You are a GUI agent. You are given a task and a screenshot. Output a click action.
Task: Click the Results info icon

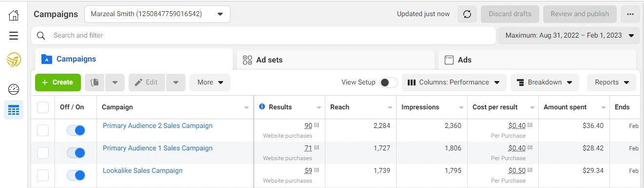click(x=262, y=107)
